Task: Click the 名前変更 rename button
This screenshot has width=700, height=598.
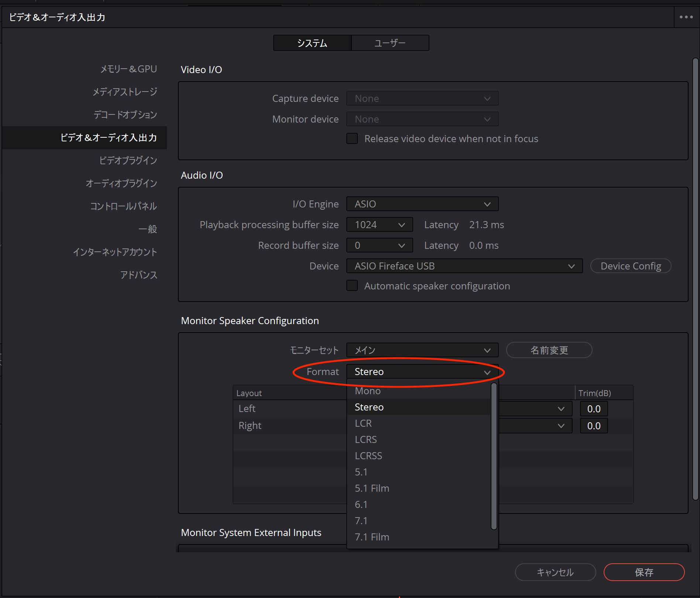Action: [x=549, y=350]
